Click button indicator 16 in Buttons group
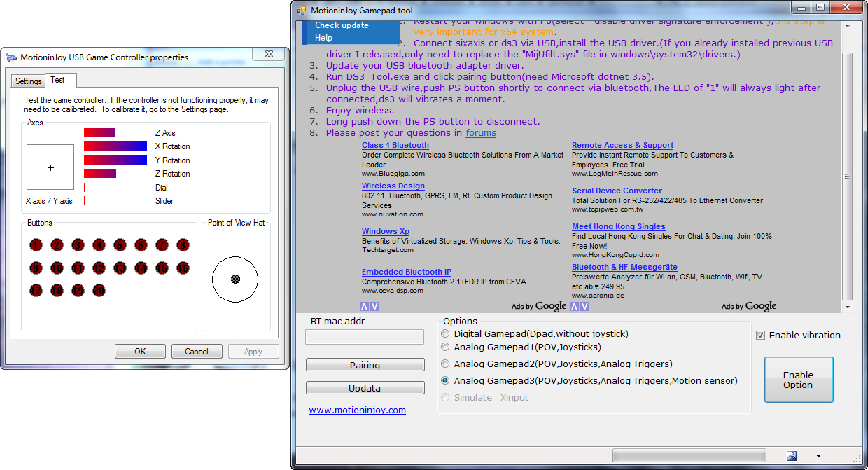The image size is (868, 470). coord(183,268)
